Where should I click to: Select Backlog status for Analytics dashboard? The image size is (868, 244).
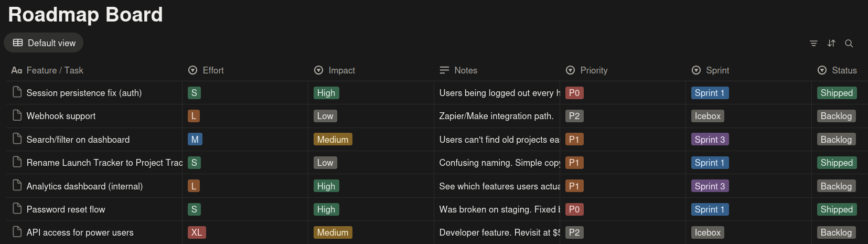[x=837, y=186]
